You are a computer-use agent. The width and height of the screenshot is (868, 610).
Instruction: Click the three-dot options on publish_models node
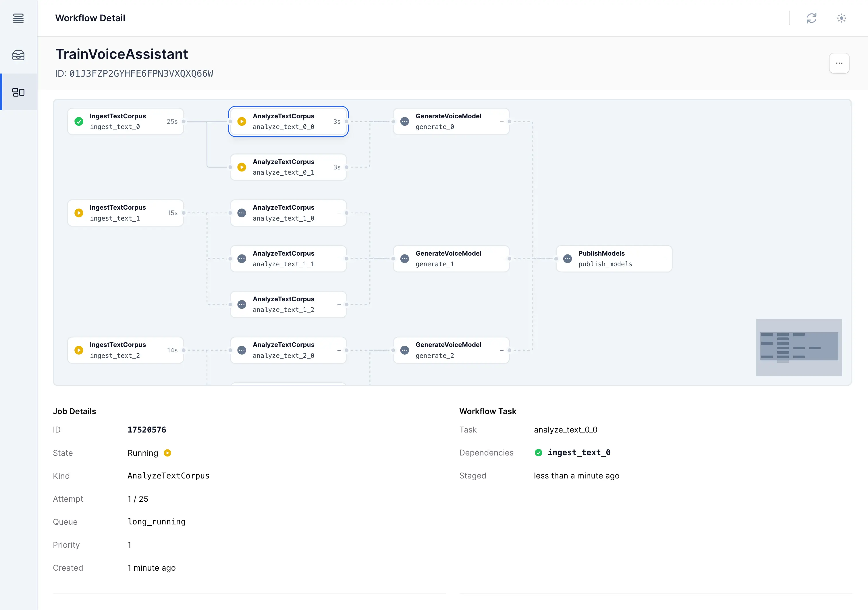566,259
